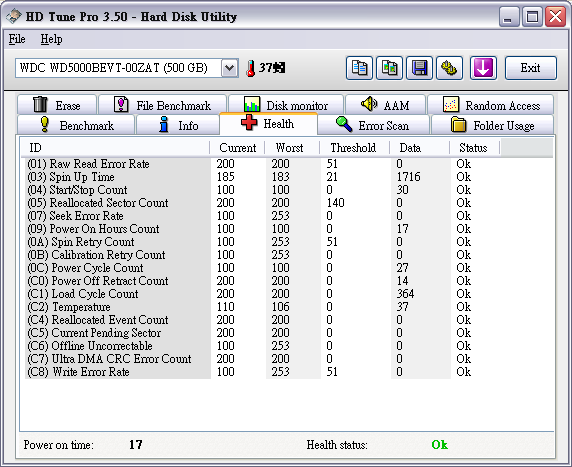Screen dimensions: 572x467
Task: Click the copy screenshot to clipboard icon
Action: pos(389,68)
